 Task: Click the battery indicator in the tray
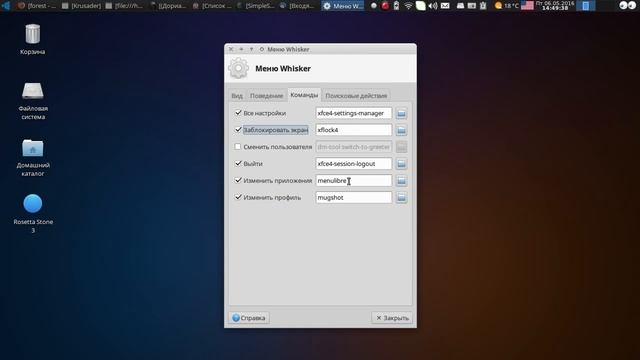pyautogui.click(x=396, y=6)
